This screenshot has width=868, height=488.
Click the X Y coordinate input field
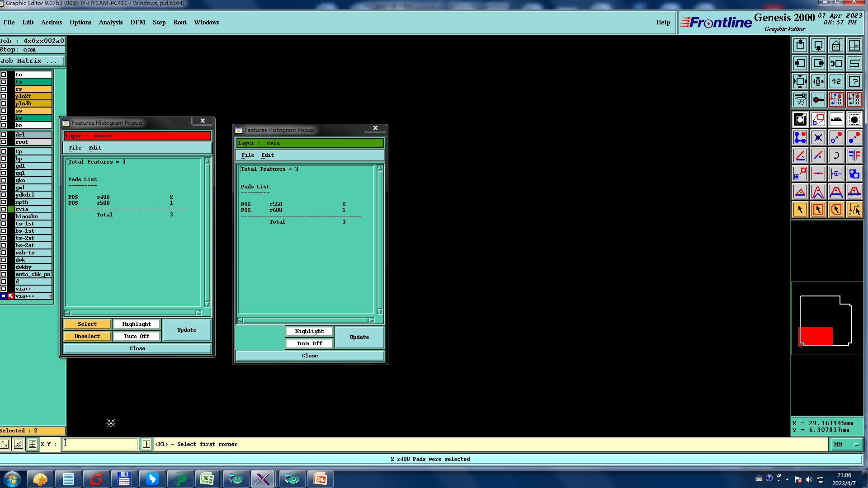click(x=100, y=444)
